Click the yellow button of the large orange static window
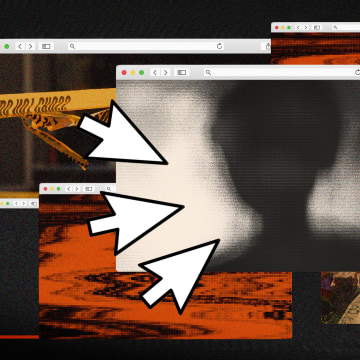This screenshot has height=360, width=360. coord(52,189)
